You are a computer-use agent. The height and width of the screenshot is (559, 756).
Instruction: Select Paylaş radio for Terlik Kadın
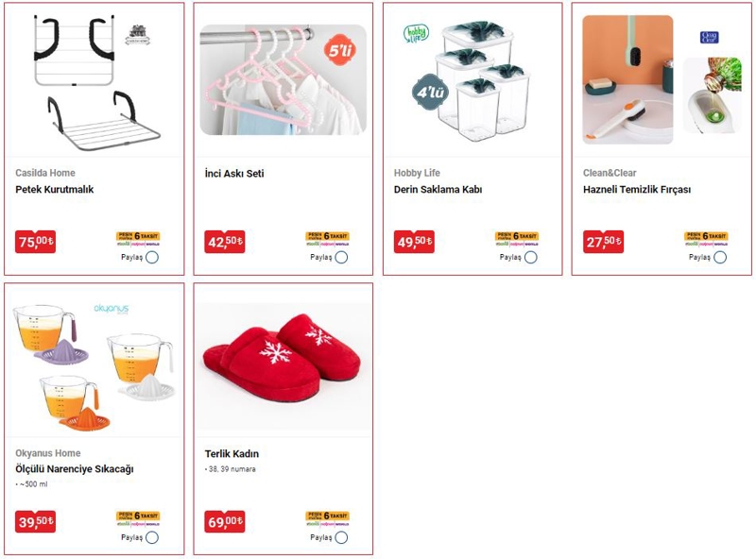(341, 537)
